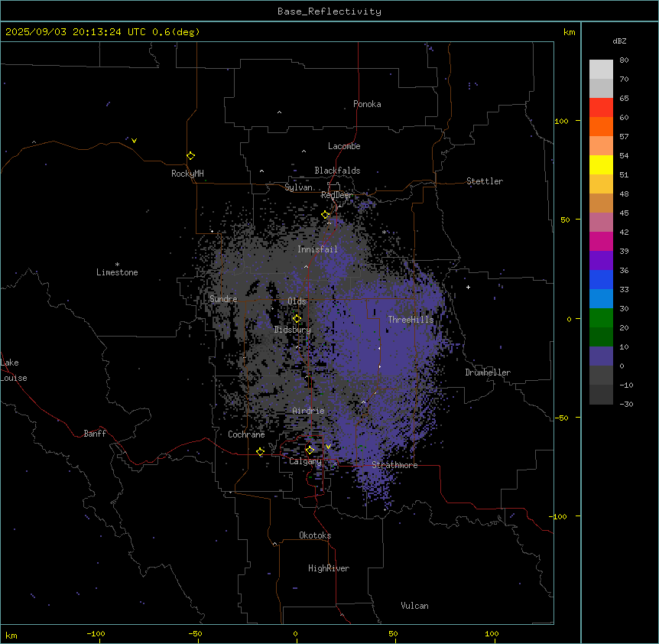Click the Vulcan label
The width and height of the screenshot is (659, 644).
coord(415,606)
